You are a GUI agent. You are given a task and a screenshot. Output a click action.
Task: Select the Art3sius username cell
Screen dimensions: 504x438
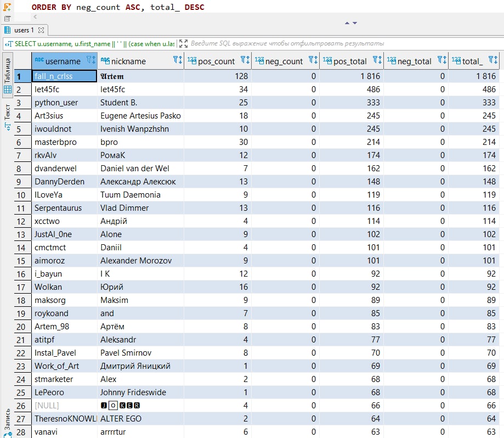coord(64,116)
